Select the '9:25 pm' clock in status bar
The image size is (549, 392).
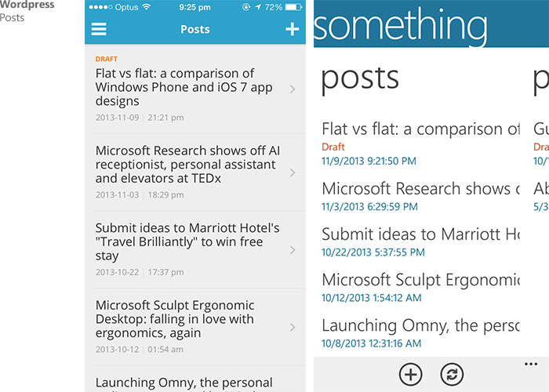(x=195, y=7)
